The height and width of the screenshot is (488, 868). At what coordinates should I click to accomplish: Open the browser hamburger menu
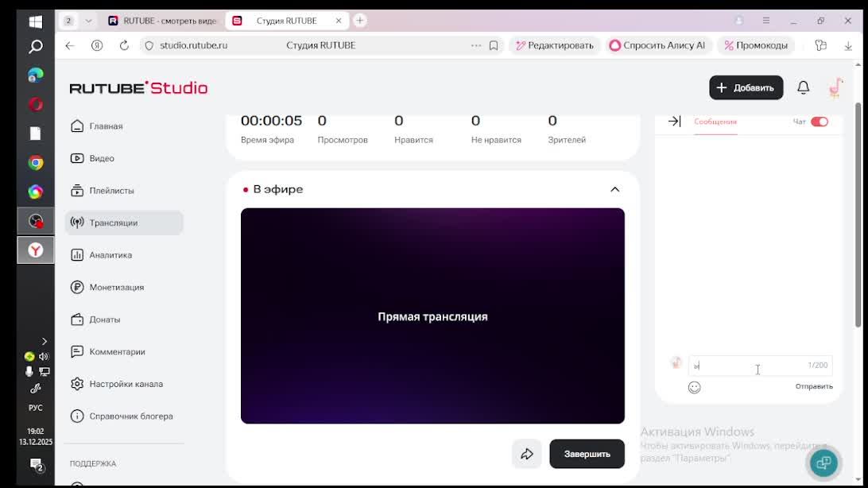766,21
